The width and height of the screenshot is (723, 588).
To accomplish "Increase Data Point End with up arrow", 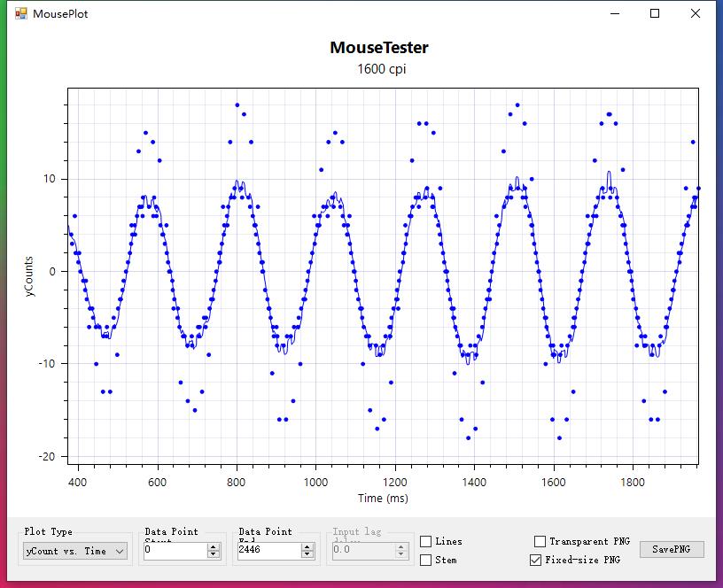I will [x=307, y=546].
